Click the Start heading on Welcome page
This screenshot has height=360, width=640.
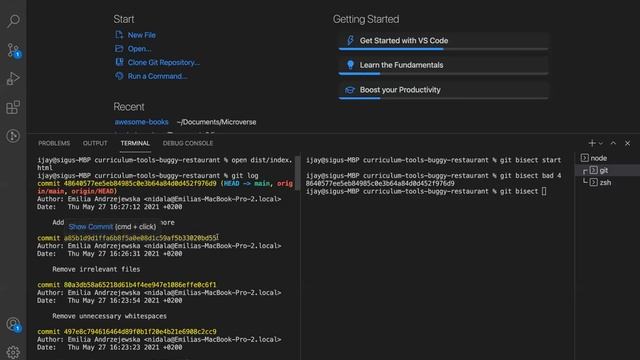(124, 19)
